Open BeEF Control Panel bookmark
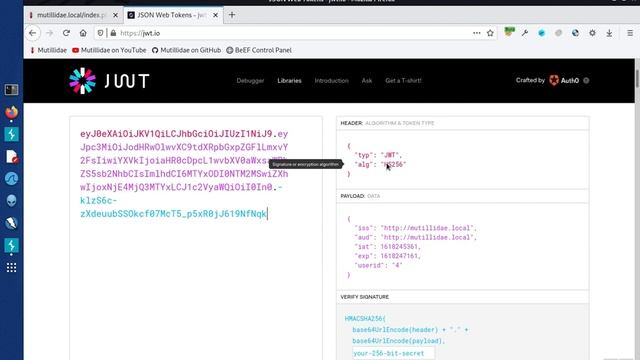 [259, 50]
